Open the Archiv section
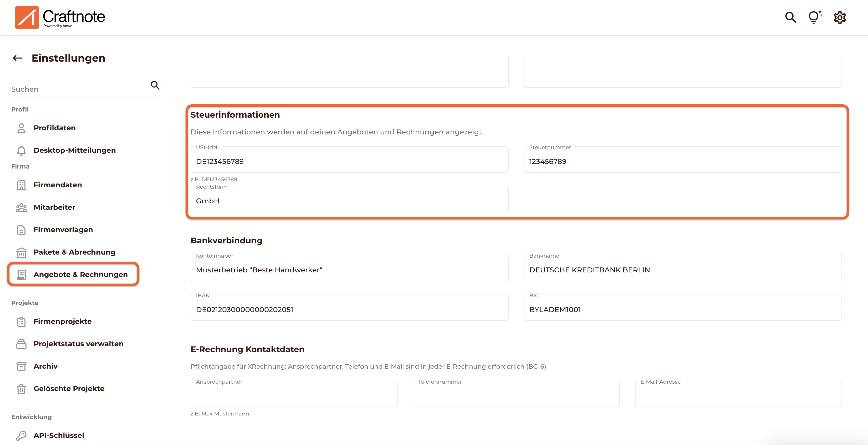868x445 pixels. [45, 366]
